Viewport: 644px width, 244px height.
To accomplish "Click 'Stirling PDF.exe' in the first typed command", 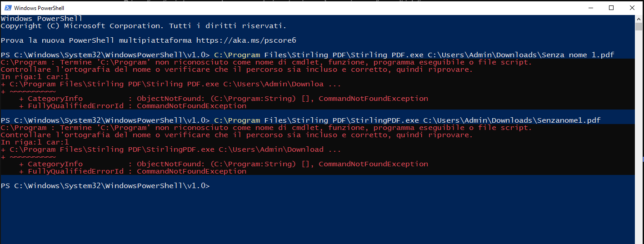I will [x=387, y=55].
